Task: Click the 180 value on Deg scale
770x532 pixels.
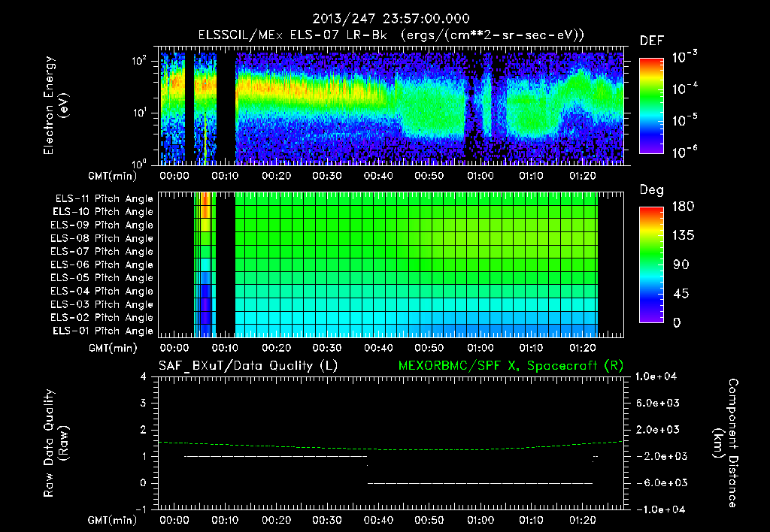Action: tap(683, 207)
